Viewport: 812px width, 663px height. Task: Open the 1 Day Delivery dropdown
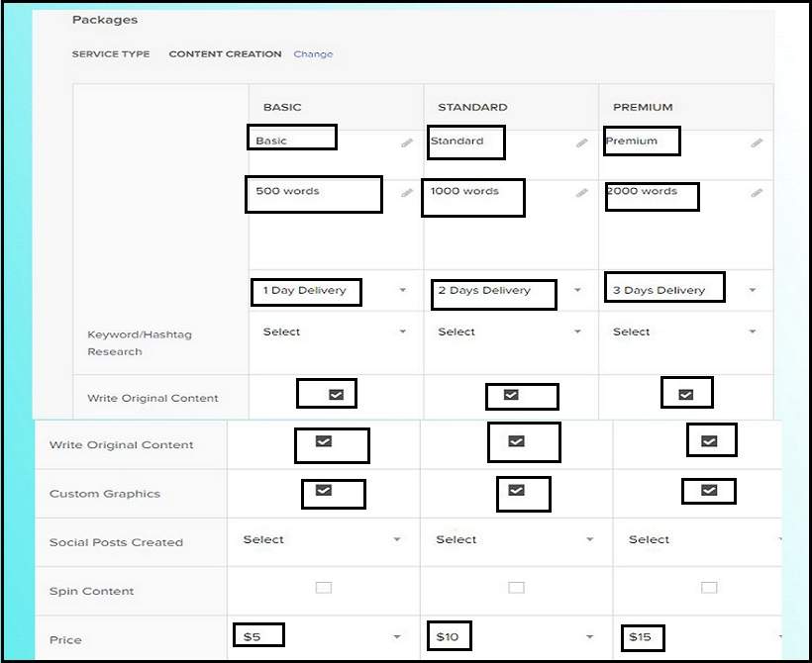pyautogui.click(x=403, y=291)
